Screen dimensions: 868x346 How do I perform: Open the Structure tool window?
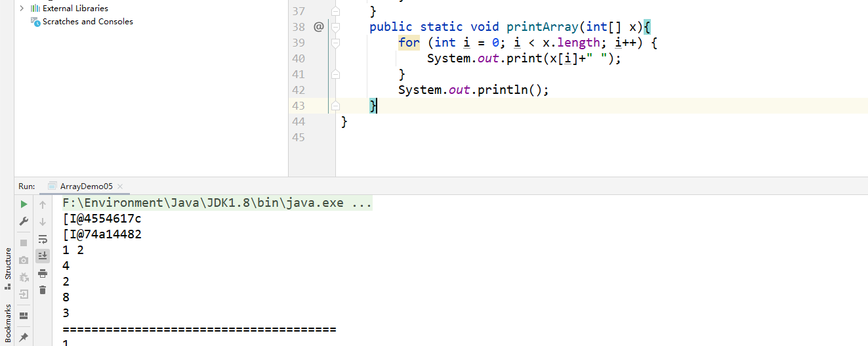click(8, 269)
